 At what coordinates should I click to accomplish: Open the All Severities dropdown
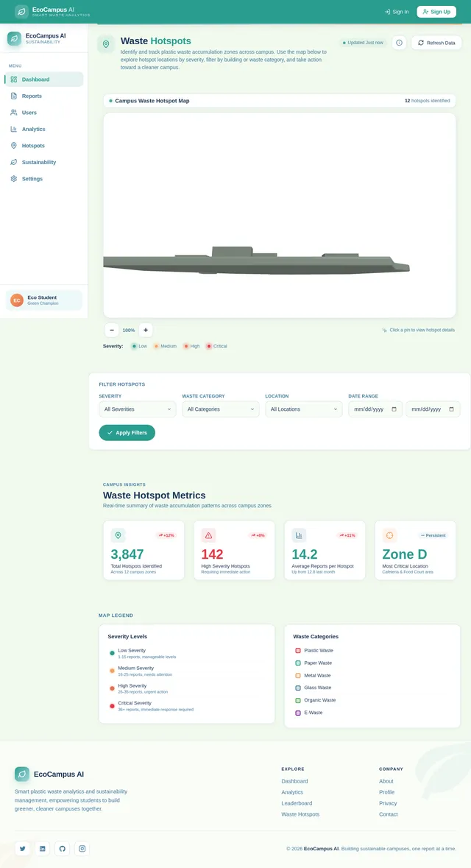point(138,409)
